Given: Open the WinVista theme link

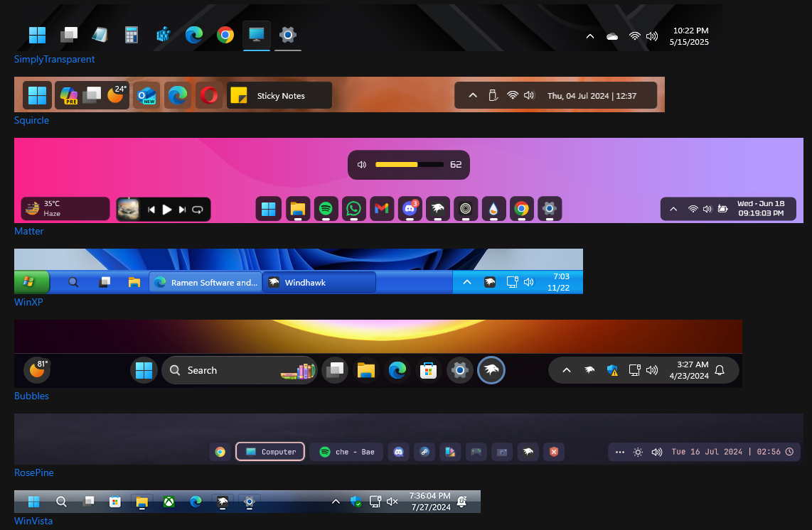Looking at the screenshot, I should click(x=33, y=521).
